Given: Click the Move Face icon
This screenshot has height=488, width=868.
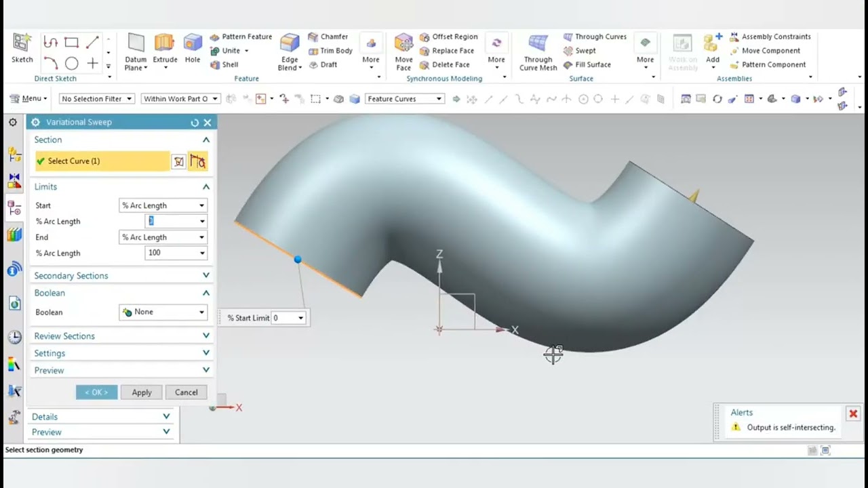Looking at the screenshot, I should click(403, 52).
